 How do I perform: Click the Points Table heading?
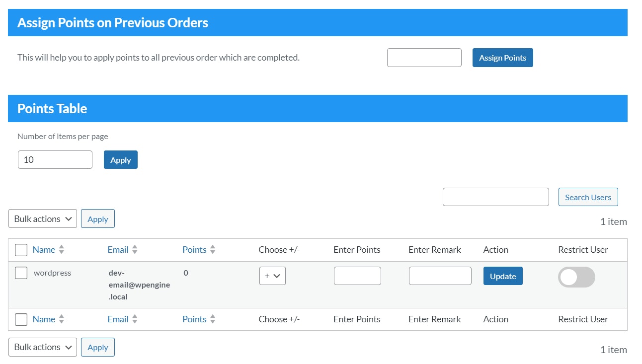(x=52, y=109)
